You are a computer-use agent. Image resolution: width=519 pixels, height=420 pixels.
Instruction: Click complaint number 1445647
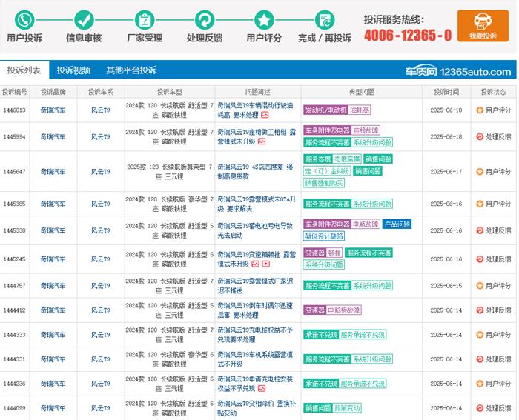15,172
